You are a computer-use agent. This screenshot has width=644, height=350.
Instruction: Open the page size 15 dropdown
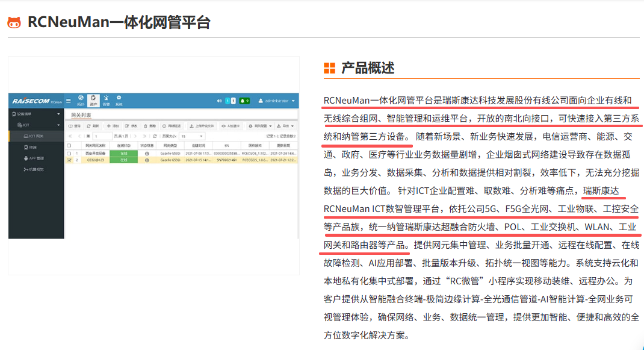[x=192, y=136]
